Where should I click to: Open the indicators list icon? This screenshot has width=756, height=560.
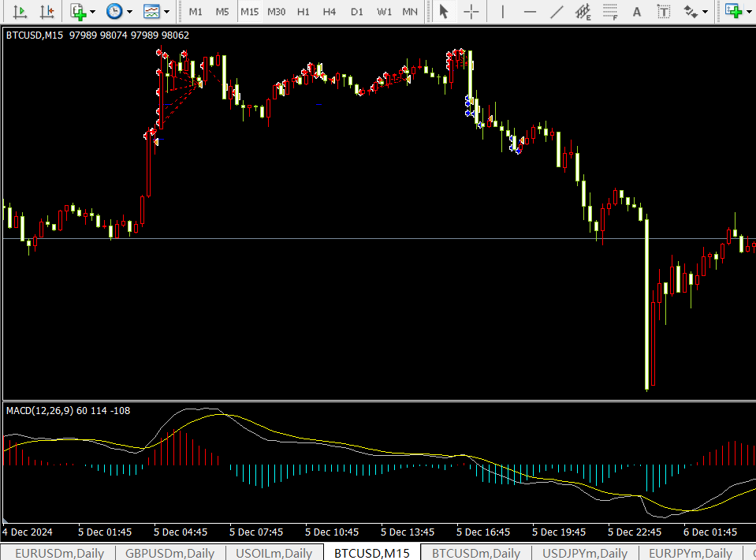(x=78, y=11)
